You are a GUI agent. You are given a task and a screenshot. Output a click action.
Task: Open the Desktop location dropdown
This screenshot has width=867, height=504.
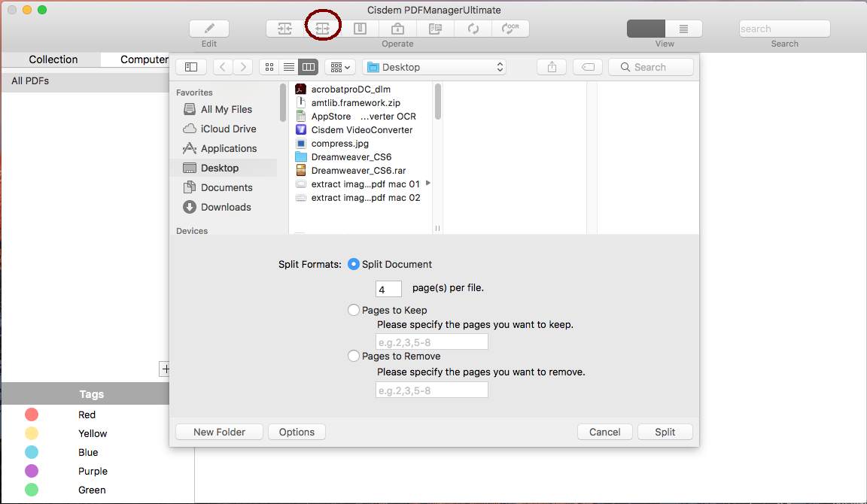pos(434,67)
